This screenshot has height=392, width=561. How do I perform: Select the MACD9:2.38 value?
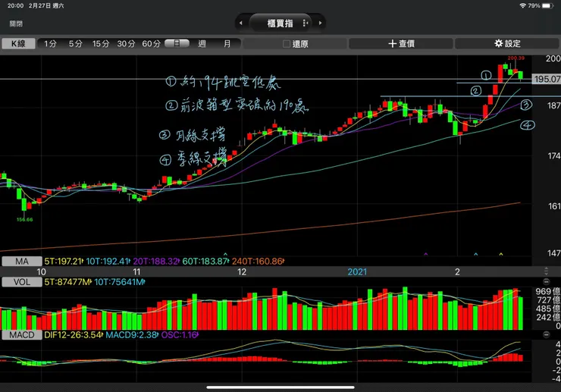tap(132, 335)
